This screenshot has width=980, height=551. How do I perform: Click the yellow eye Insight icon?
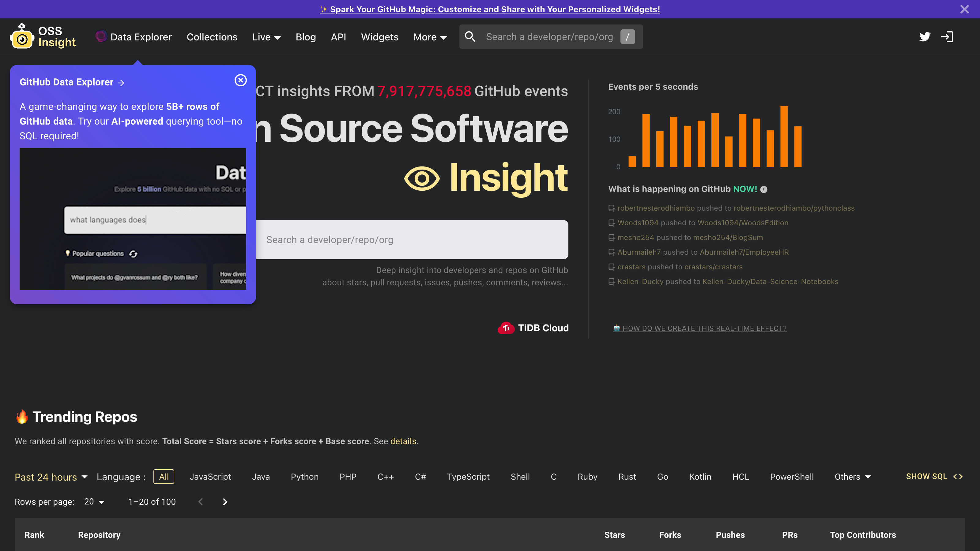422,178
